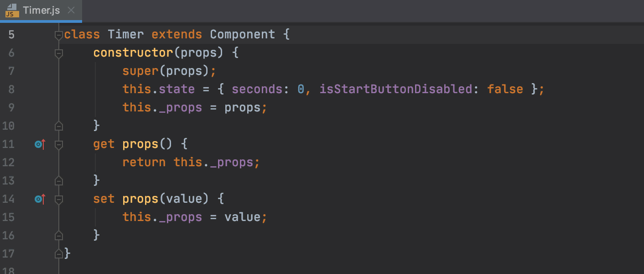Click the overridden member gutter icon beside line 11

(x=39, y=144)
